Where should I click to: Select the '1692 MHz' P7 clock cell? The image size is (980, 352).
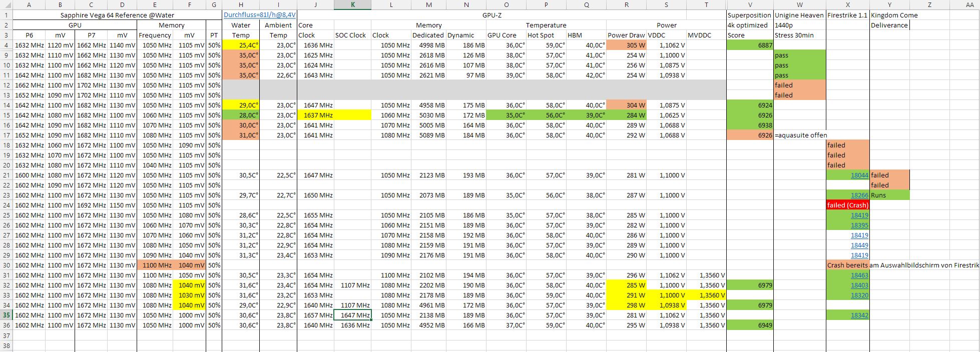click(x=91, y=205)
